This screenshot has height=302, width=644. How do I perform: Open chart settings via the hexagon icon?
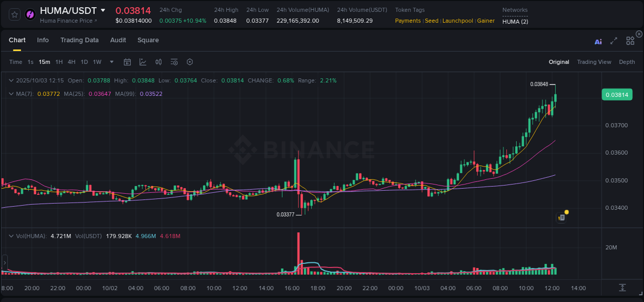190,62
